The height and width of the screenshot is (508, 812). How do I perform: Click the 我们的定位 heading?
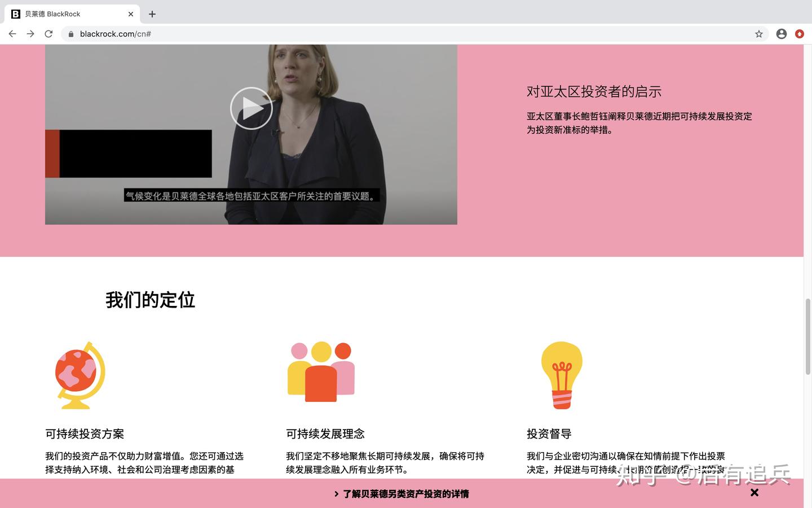(149, 300)
